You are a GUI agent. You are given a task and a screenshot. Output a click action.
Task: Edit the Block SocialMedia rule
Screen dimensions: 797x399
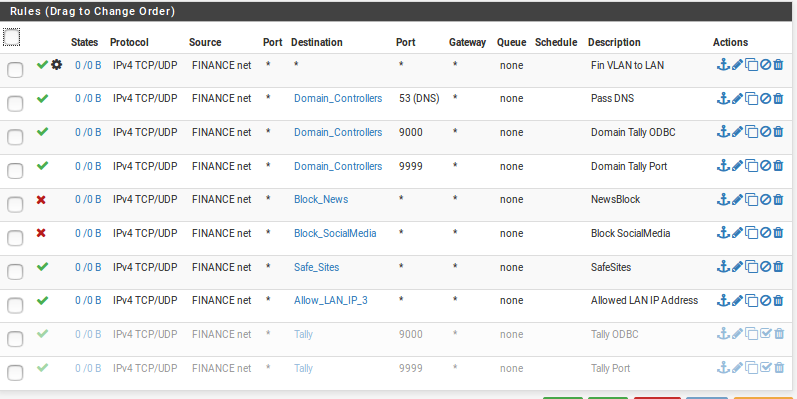[737, 233]
